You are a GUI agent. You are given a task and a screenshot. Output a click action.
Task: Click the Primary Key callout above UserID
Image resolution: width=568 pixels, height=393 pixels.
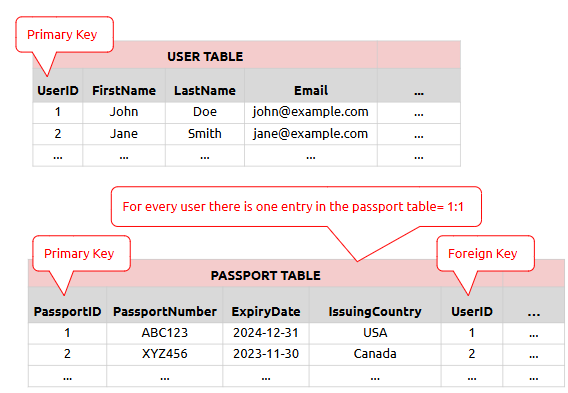click(64, 35)
